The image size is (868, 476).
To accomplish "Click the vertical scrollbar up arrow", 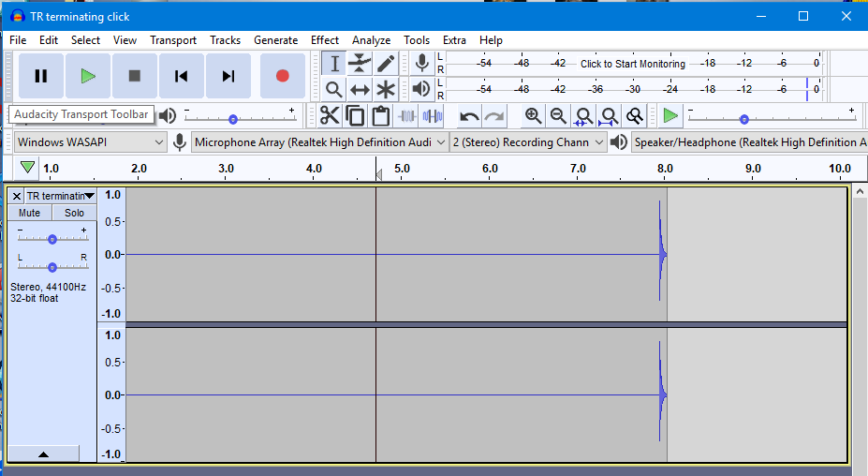I will (x=860, y=192).
